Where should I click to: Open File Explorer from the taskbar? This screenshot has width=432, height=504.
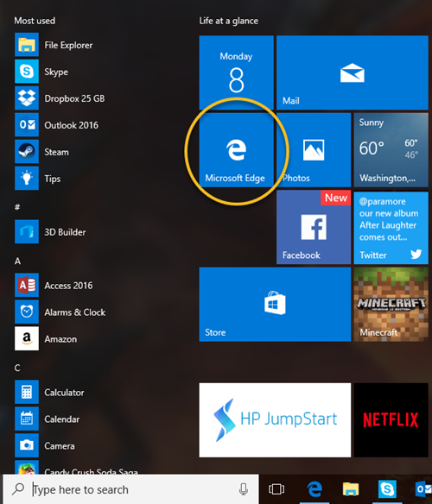coord(351,489)
